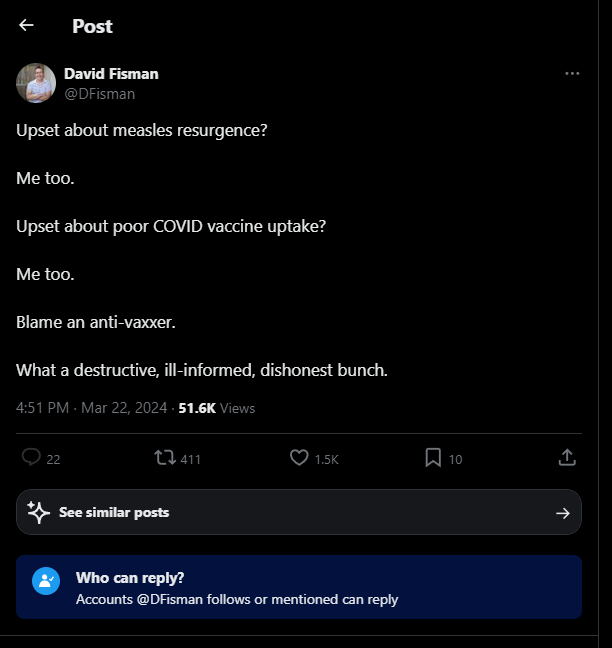Click the back arrow icon

(x=26, y=26)
